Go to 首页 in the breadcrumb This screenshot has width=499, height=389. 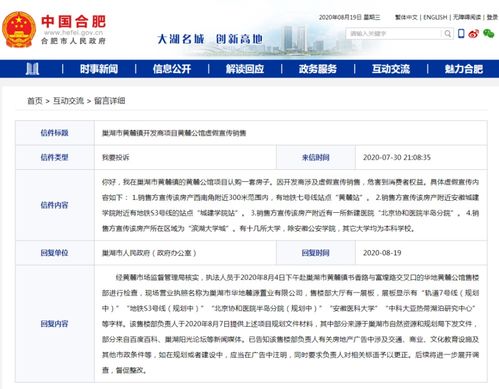click(35, 101)
